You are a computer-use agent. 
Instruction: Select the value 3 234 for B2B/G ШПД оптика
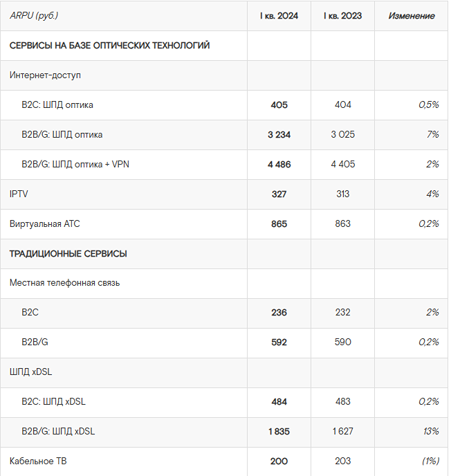coord(279,135)
